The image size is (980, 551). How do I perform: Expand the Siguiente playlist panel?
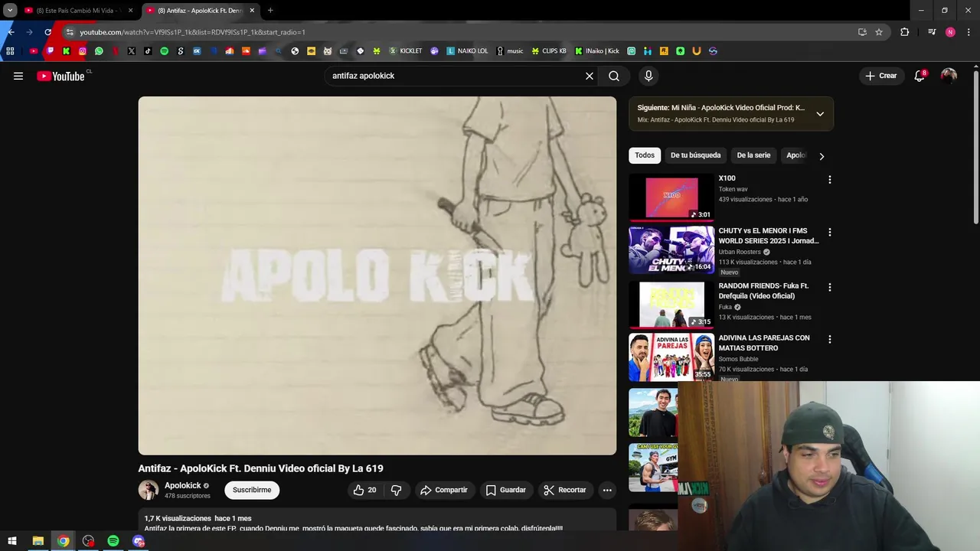[x=820, y=114]
